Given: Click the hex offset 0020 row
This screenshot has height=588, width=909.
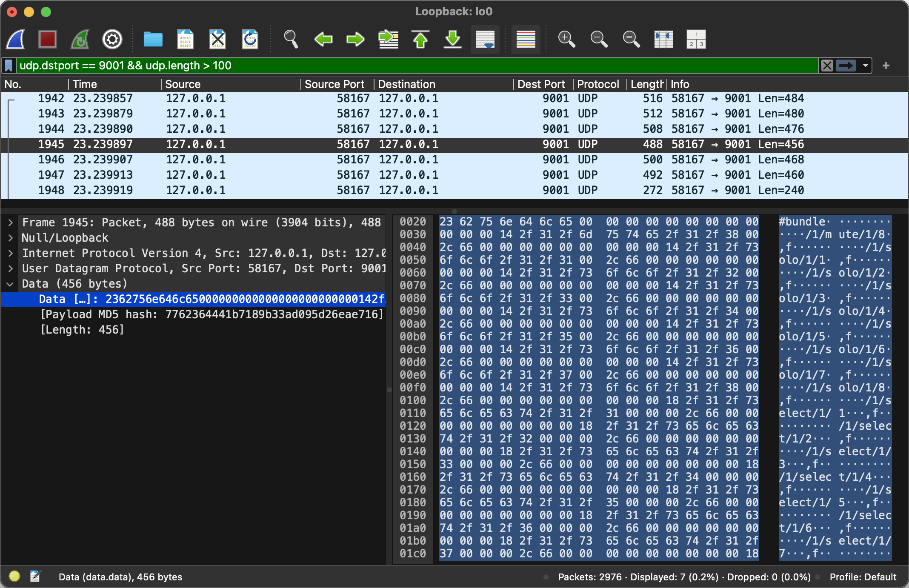Looking at the screenshot, I should point(413,222).
